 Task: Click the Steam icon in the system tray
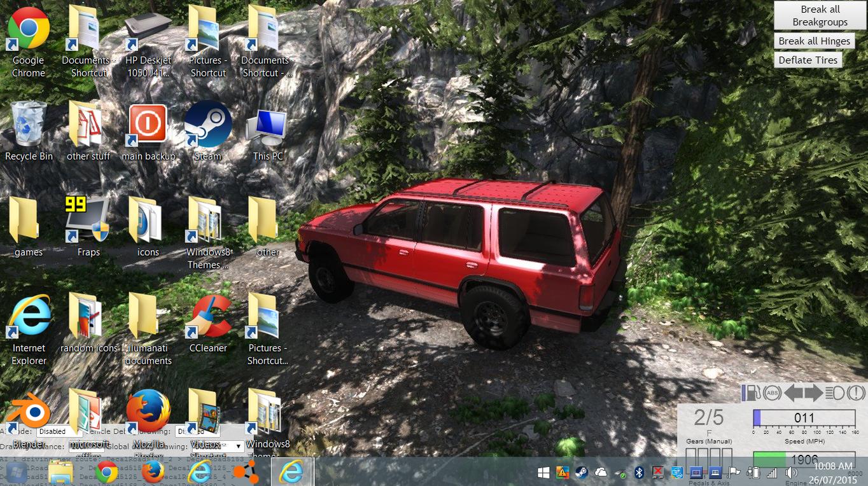pos(581,473)
